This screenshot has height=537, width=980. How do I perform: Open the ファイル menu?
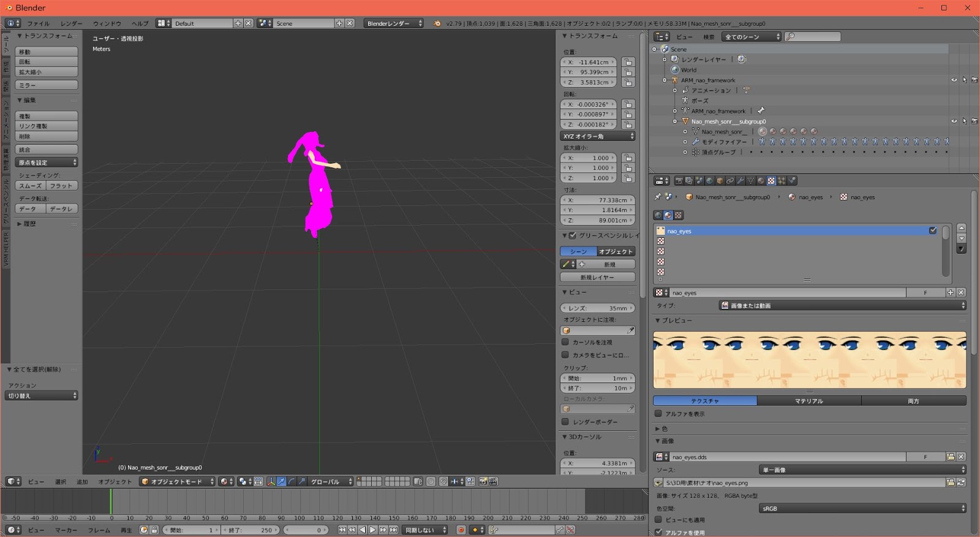tap(38, 23)
